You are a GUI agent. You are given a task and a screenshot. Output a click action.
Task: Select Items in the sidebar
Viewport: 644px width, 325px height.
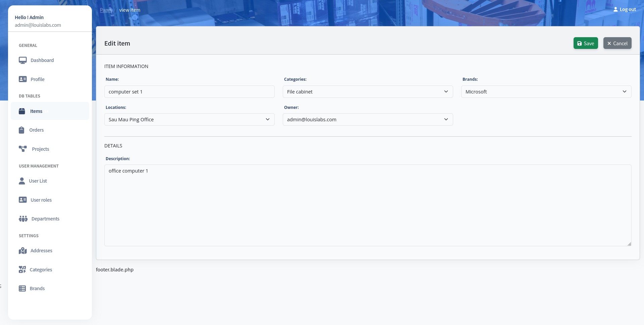[50, 111]
